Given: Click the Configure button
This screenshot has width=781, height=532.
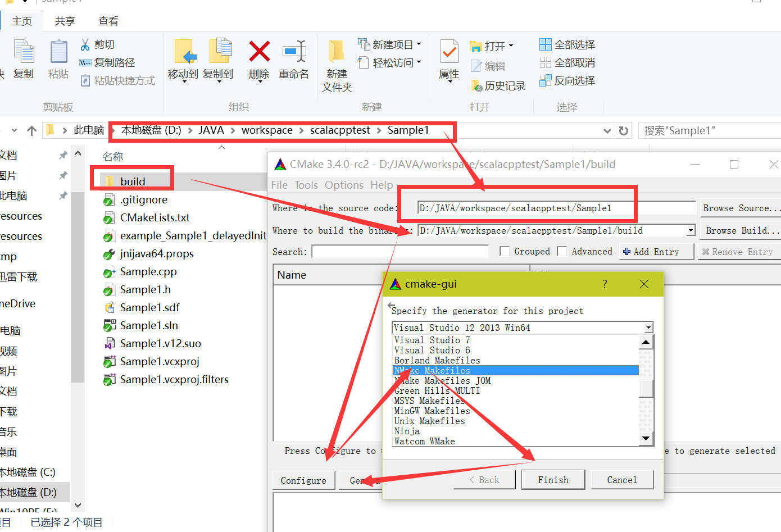Looking at the screenshot, I should 303,480.
